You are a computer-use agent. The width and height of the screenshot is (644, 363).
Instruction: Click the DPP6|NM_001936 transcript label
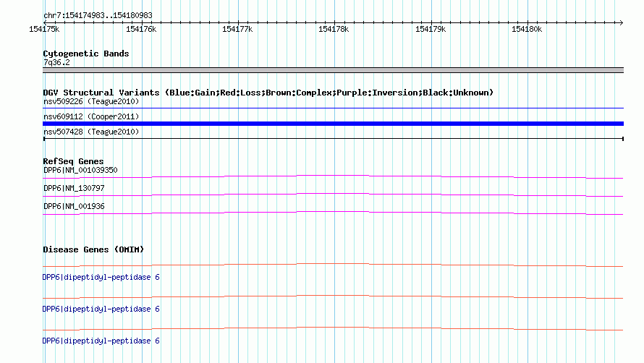coord(74,206)
